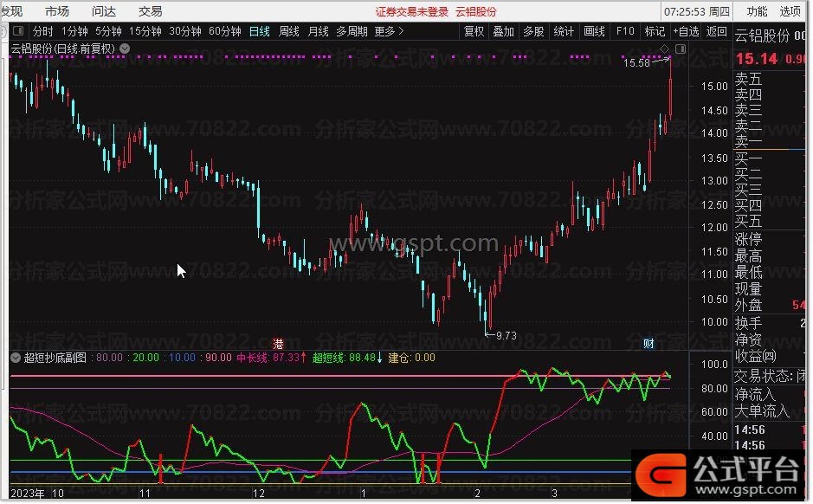This screenshot has height=504, width=813.
Task: Click the 中长线: 87.33 indicator value
Action: pos(271,358)
